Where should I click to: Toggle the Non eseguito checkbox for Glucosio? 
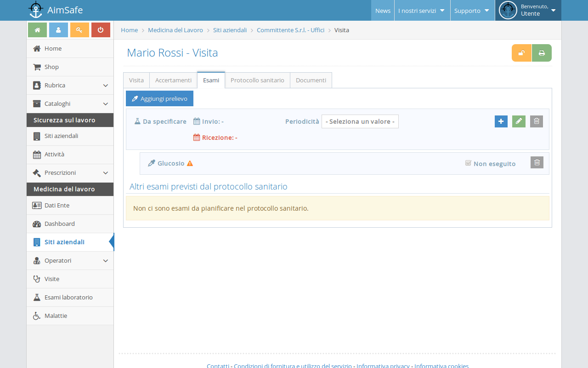[468, 163]
